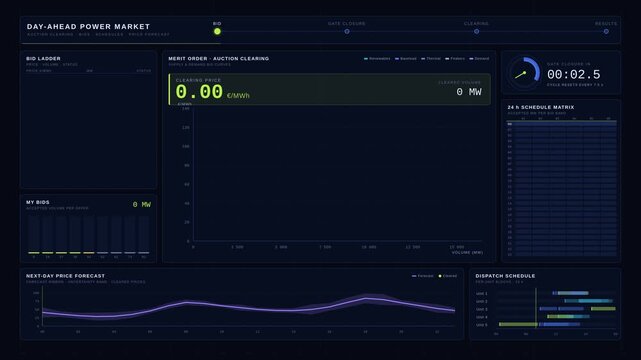This screenshot has width=641, height=360.
Task: Select the BID stage marker
Action: click(217, 31)
